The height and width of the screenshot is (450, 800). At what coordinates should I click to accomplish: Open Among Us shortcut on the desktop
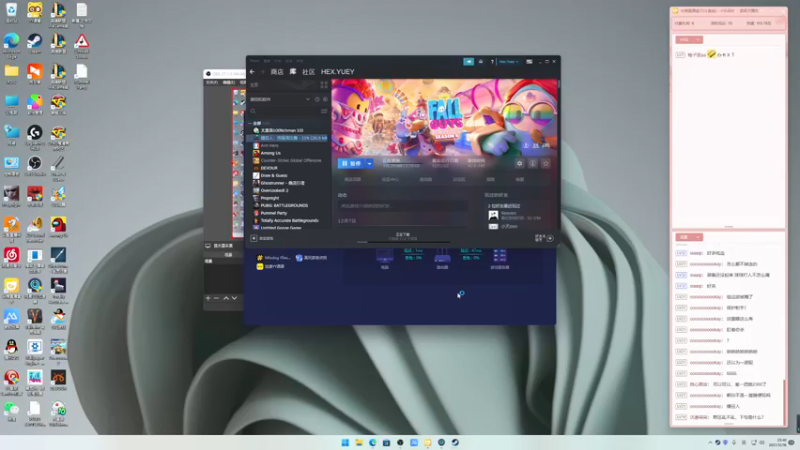(58, 227)
